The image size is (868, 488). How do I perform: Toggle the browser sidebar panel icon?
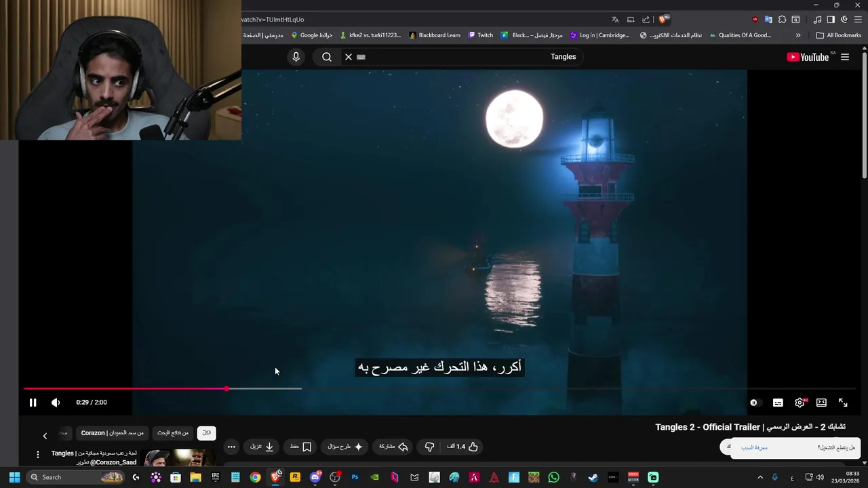tap(831, 20)
